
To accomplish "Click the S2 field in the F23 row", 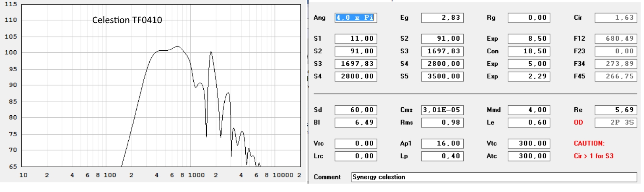I will pos(356,51).
